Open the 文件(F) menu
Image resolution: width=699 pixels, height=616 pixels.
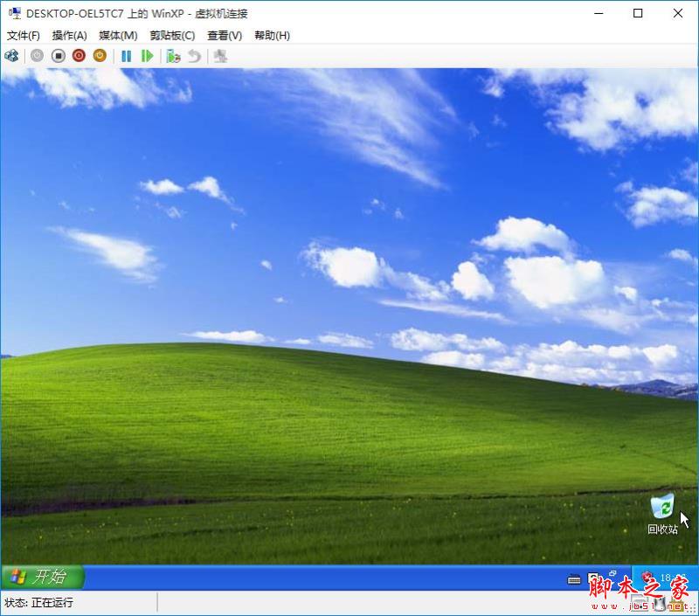coord(24,35)
